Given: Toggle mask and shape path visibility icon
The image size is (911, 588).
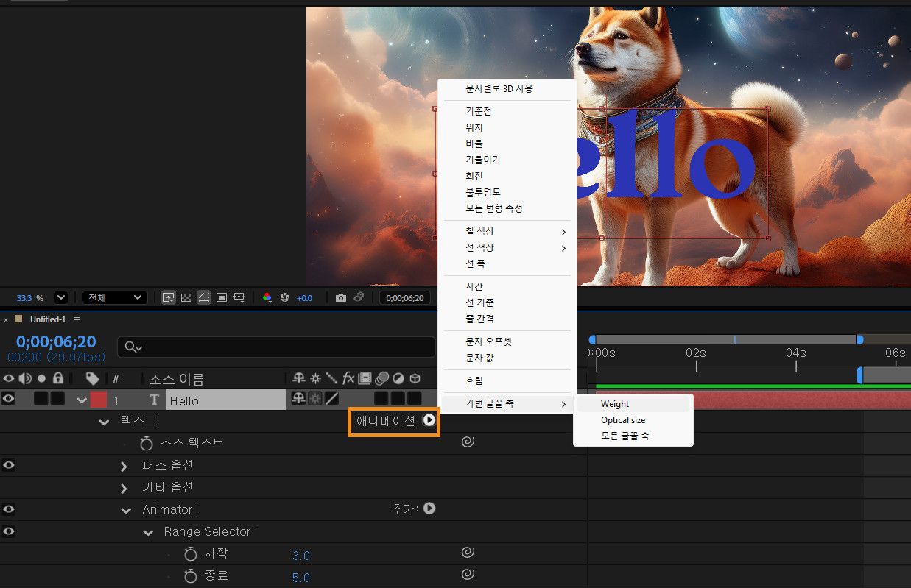Looking at the screenshot, I should [x=204, y=297].
